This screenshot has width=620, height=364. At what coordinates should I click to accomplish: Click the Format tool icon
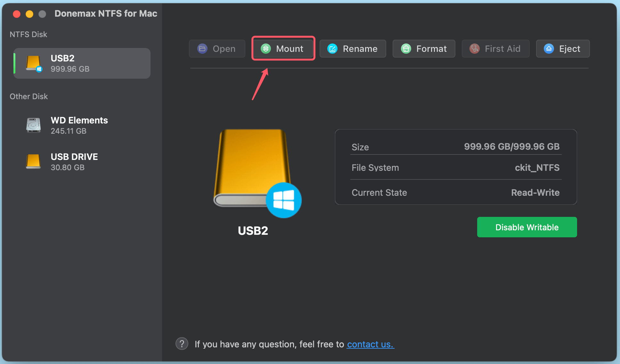click(x=406, y=49)
